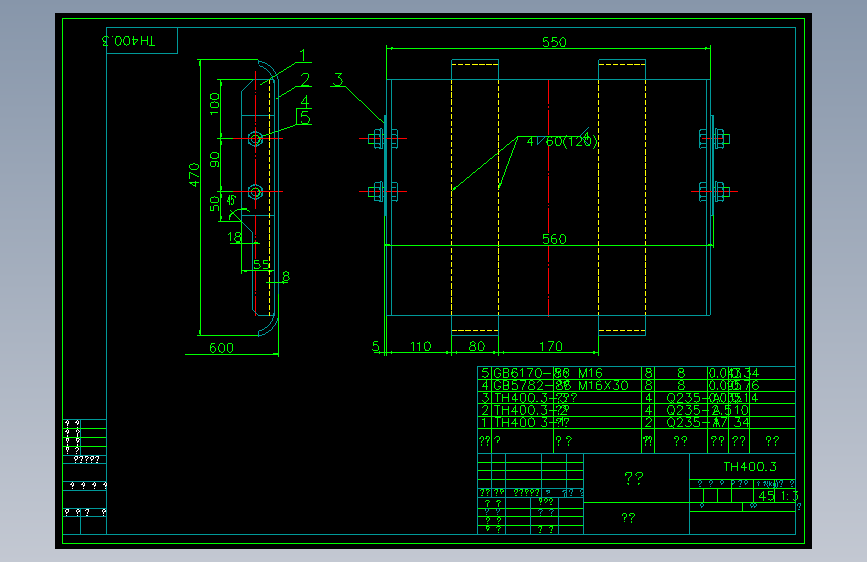This screenshot has width=867, height=562.
Task: Select the upper bolt hole circle in side view
Action: [x=255, y=138]
